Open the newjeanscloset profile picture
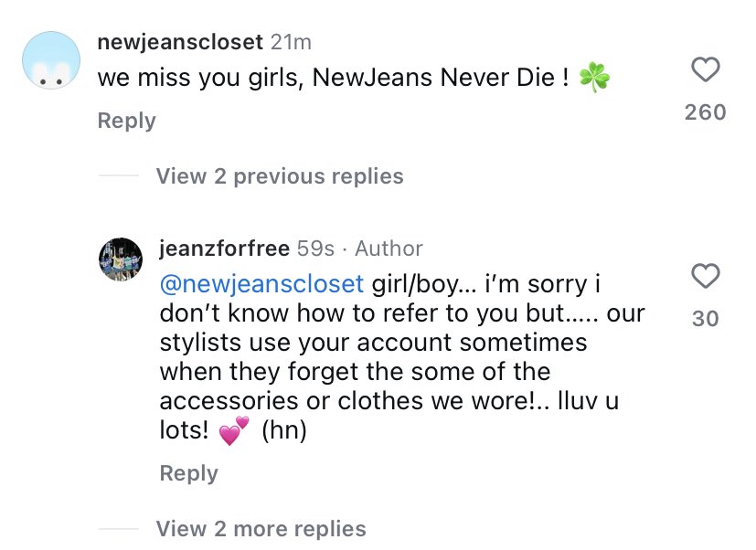Viewport: 756px width, 550px height. 50,60
